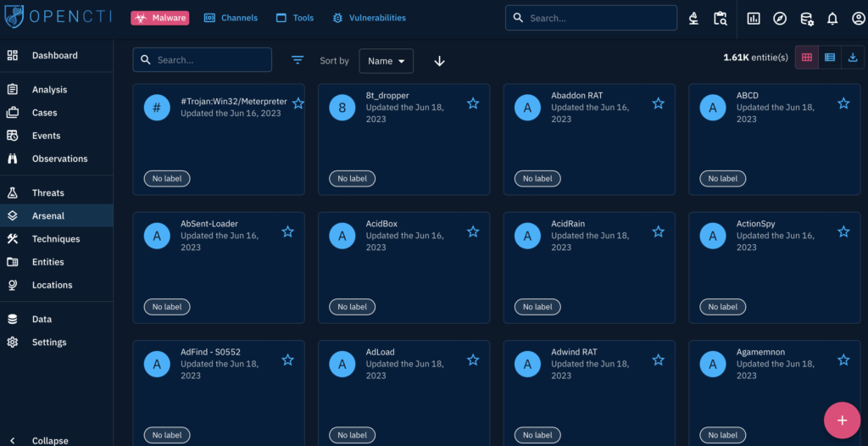This screenshot has width=868, height=446.
Task: Go to Threats in the sidebar
Action: click(47, 193)
